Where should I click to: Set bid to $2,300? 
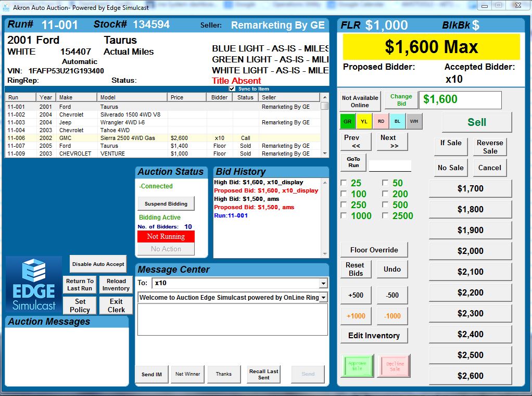[x=470, y=313]
